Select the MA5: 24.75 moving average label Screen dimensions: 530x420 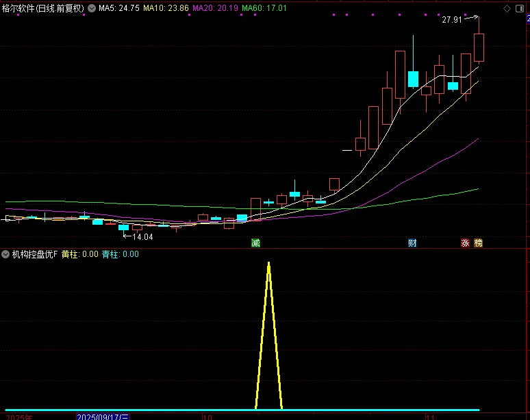(x=119, y=8)
